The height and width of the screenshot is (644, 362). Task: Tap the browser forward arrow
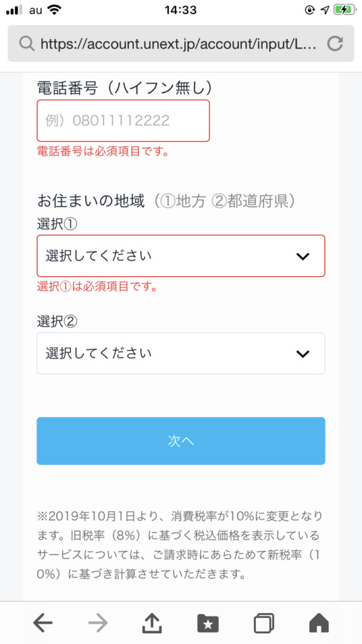point(98,623)
